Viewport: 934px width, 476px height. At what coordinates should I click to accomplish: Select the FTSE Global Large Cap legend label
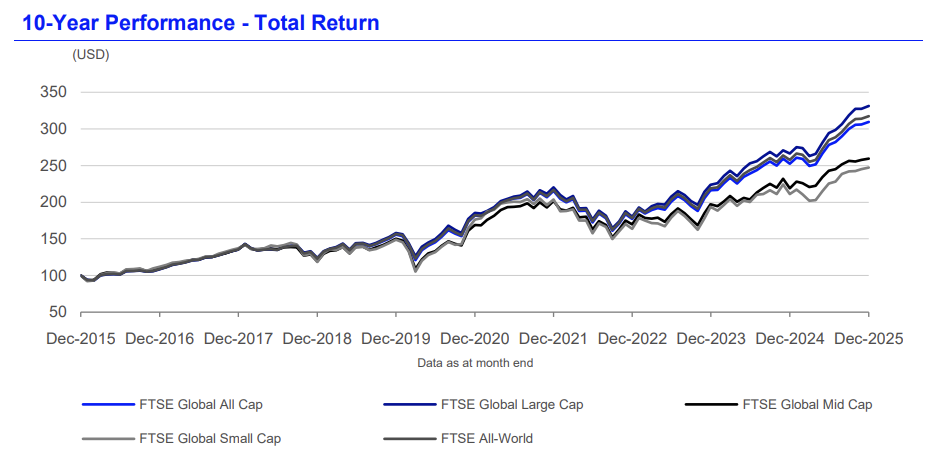511,405
